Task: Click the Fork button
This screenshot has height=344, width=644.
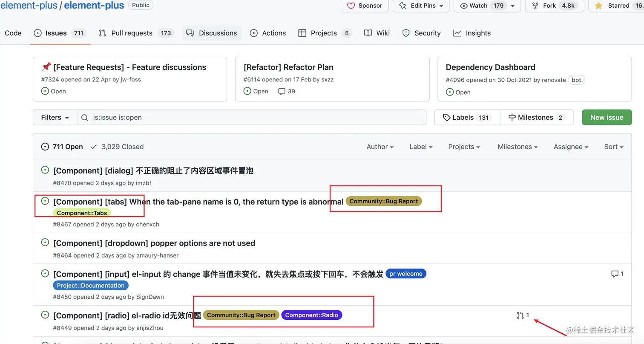Action: [555, 6]
